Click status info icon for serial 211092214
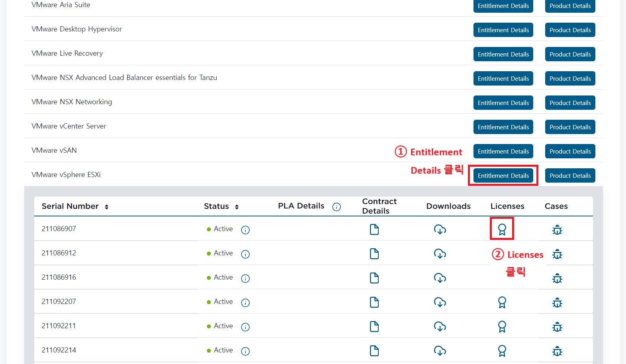Viewport: 626px width, 364px height. [245, 351]
